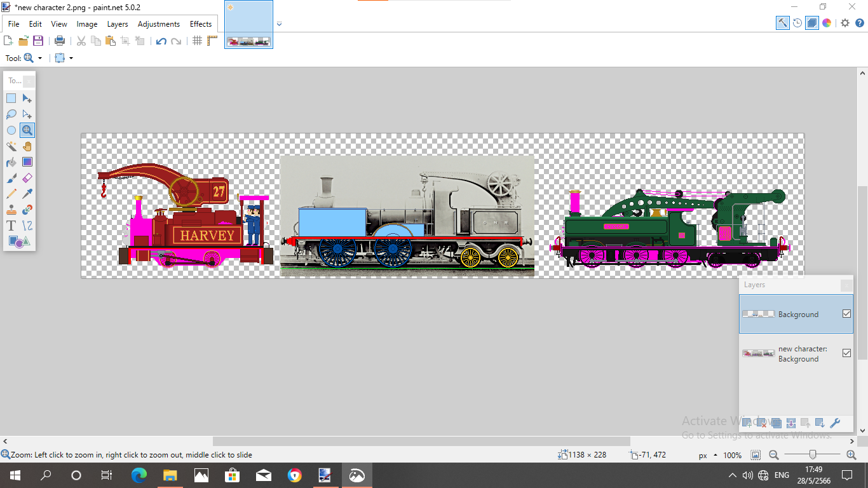868x488 pixels.
Task: Select the Pan hand tool
Action: [x=27, y=146]
